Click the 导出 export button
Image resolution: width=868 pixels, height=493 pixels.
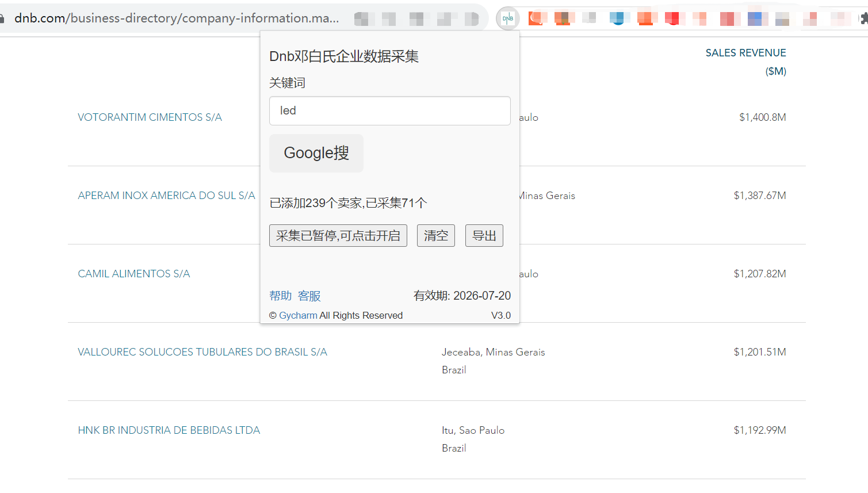pos(484,236)
